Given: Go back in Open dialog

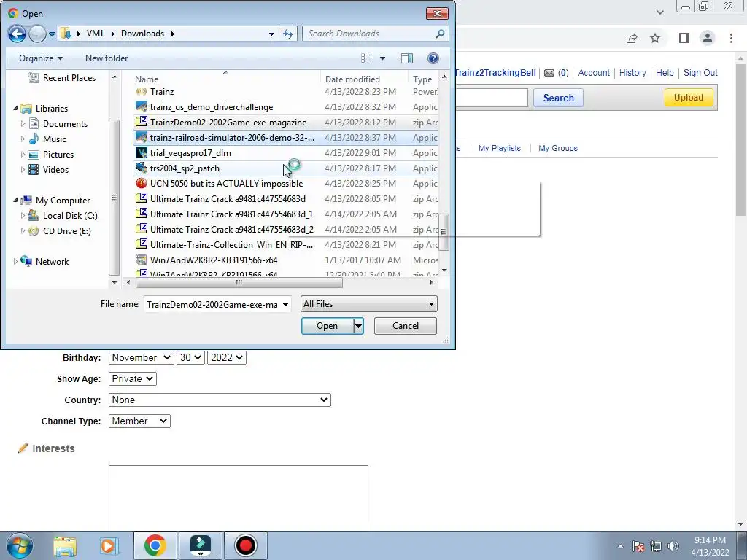Looking at the screenshot, I should click(17, 34).
